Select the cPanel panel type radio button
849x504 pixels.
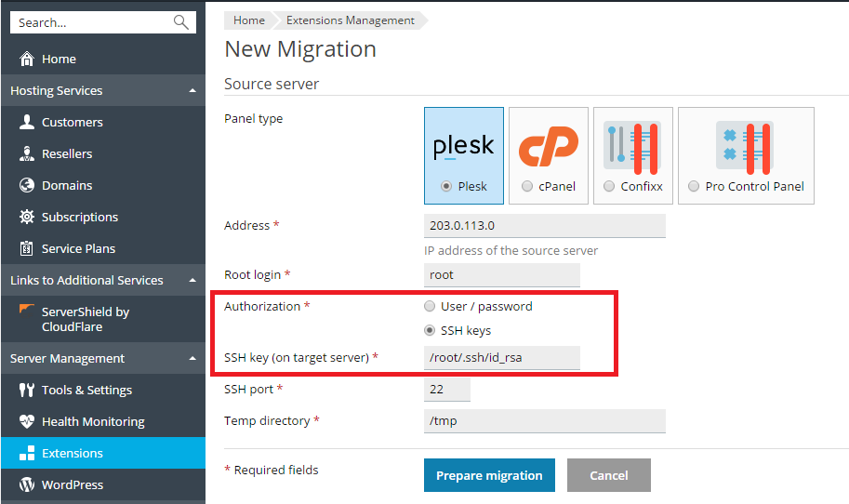click(528, 186)
